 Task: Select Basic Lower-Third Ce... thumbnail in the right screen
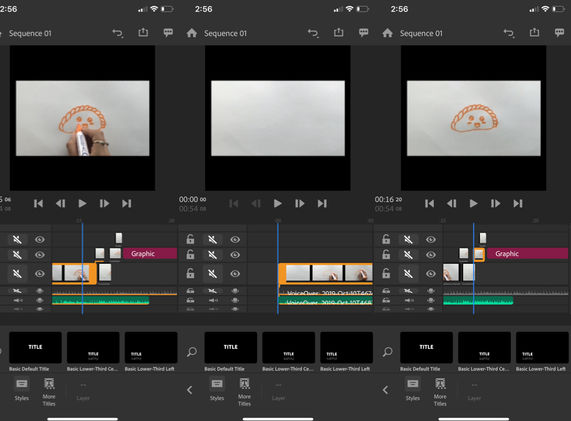484,347
